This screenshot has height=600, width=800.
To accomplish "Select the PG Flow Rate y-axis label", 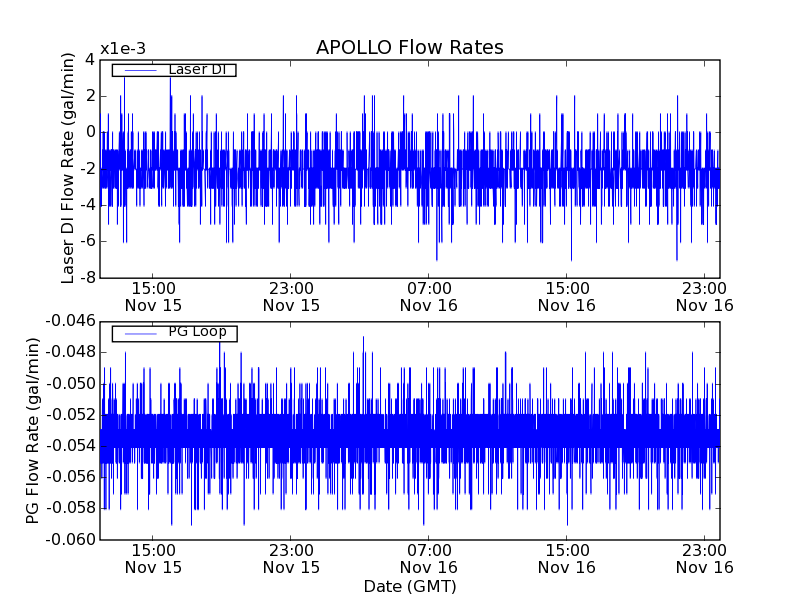I will point(34,430).
